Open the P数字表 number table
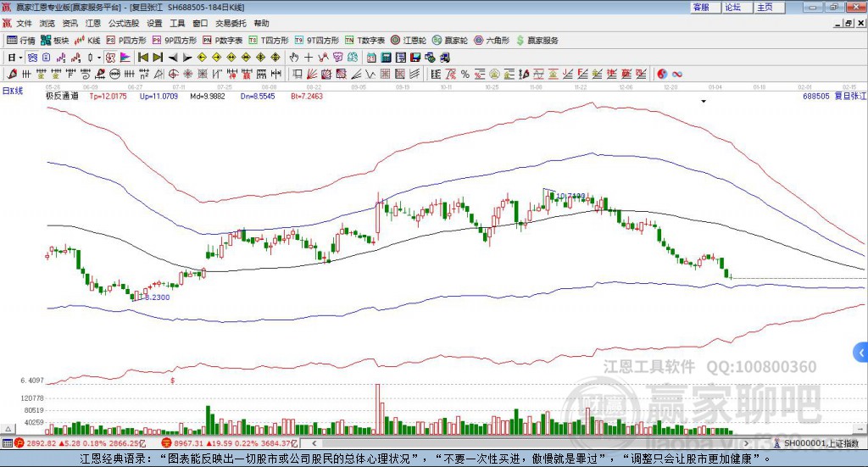 223,41
